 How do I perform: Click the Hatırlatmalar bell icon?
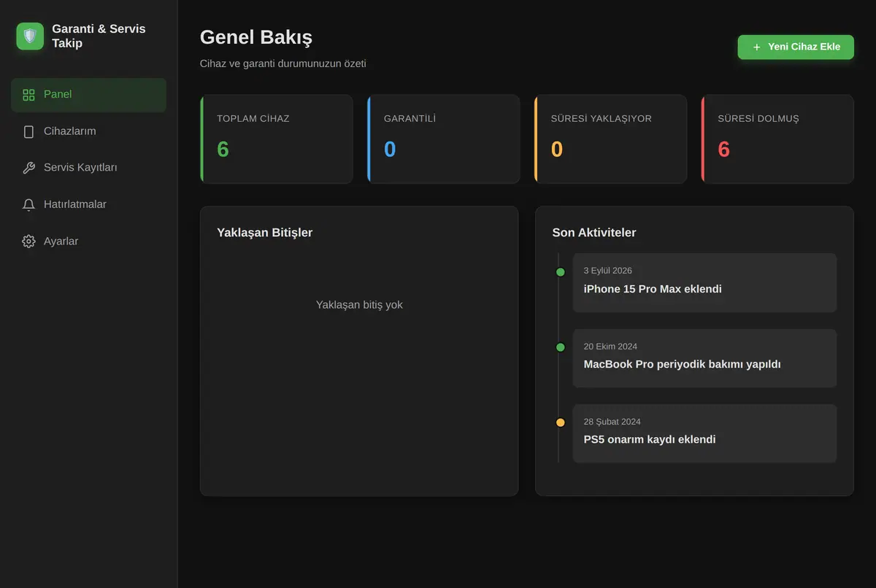tap(28, 205)
